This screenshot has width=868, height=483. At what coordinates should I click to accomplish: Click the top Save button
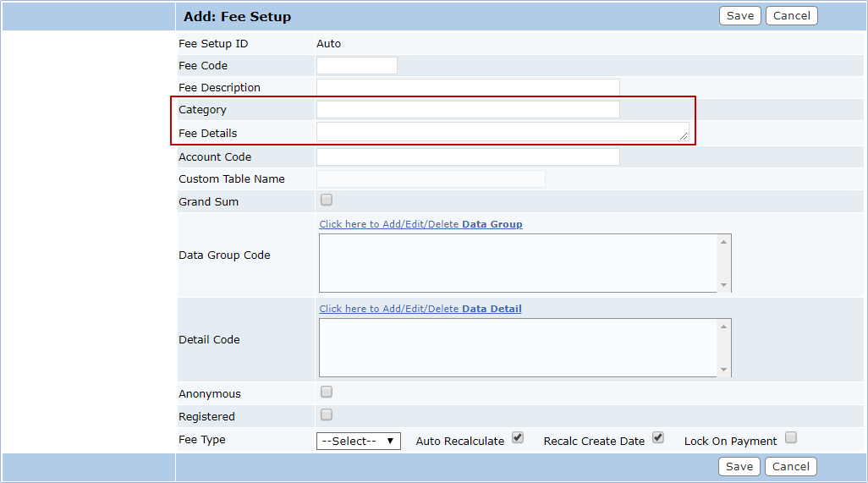tap(739, 16)
